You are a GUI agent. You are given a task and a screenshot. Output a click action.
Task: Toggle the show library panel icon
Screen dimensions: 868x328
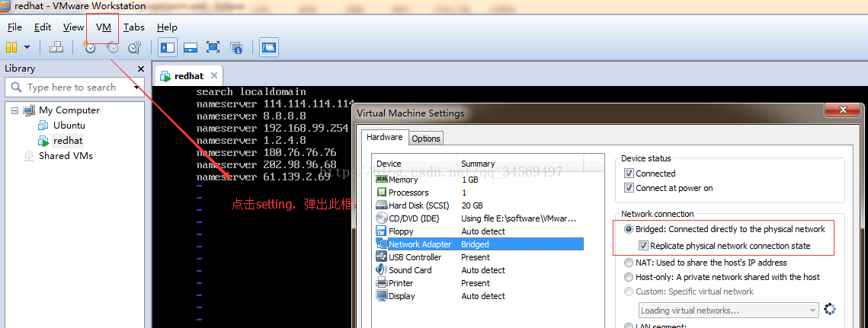(x=167, y=48)
